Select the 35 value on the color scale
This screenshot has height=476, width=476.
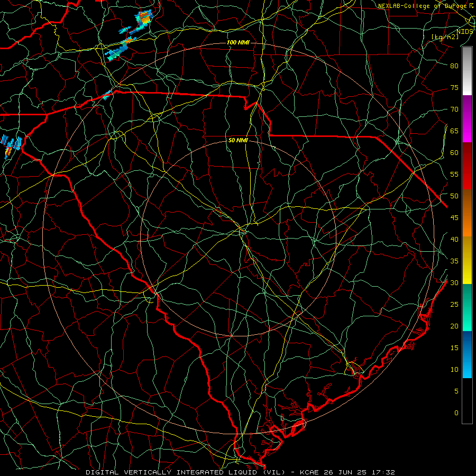point(454,261)
